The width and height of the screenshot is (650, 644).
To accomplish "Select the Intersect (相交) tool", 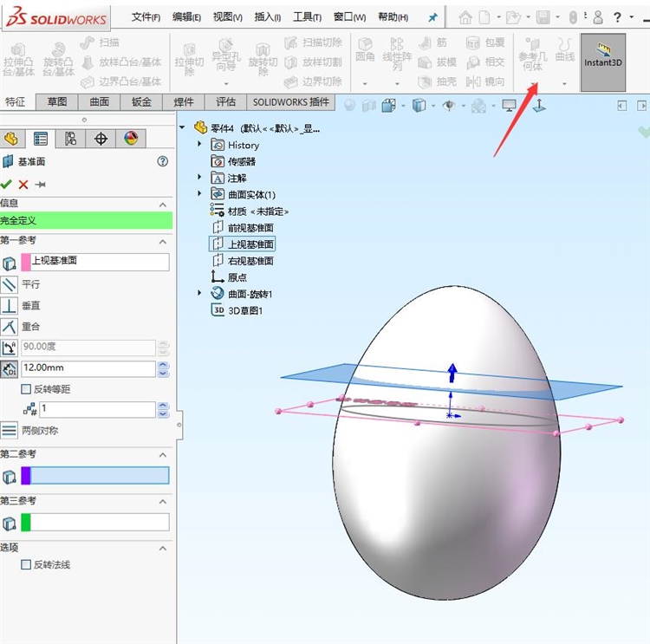I will coord(485,62).
